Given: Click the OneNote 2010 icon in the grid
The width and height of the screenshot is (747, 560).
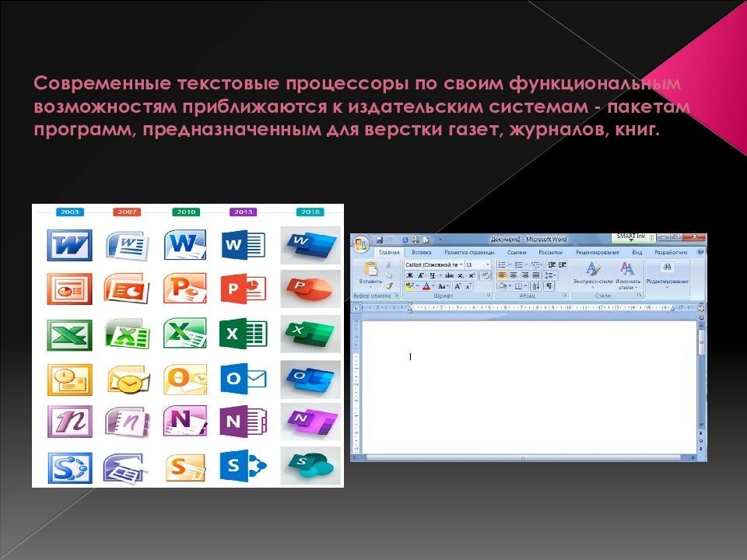Looking at the screenshot, I should (x=185, y=421).
